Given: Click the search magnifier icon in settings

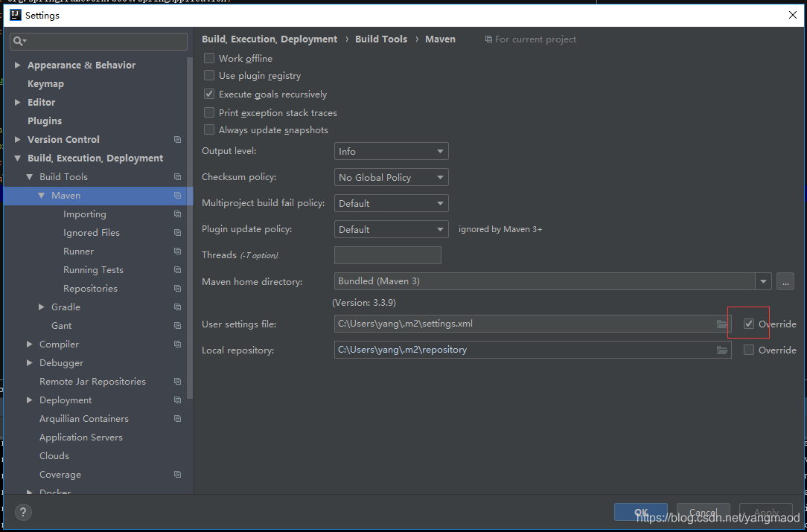Looking at the screenshot, I should pyautogui.click(x=19, y=42).
